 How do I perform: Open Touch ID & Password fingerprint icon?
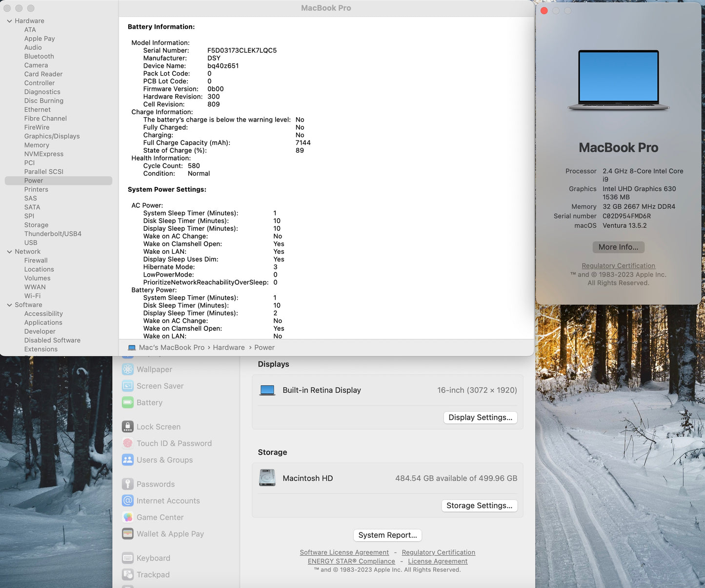127,443
